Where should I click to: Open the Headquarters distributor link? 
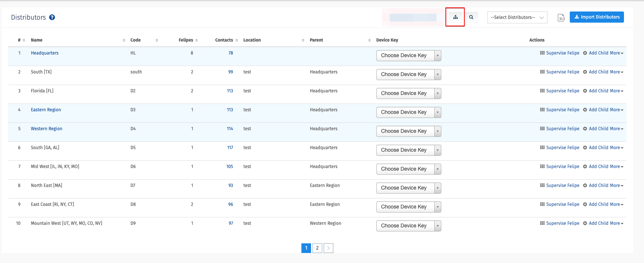pyautogui.click(x=45, y=53)
